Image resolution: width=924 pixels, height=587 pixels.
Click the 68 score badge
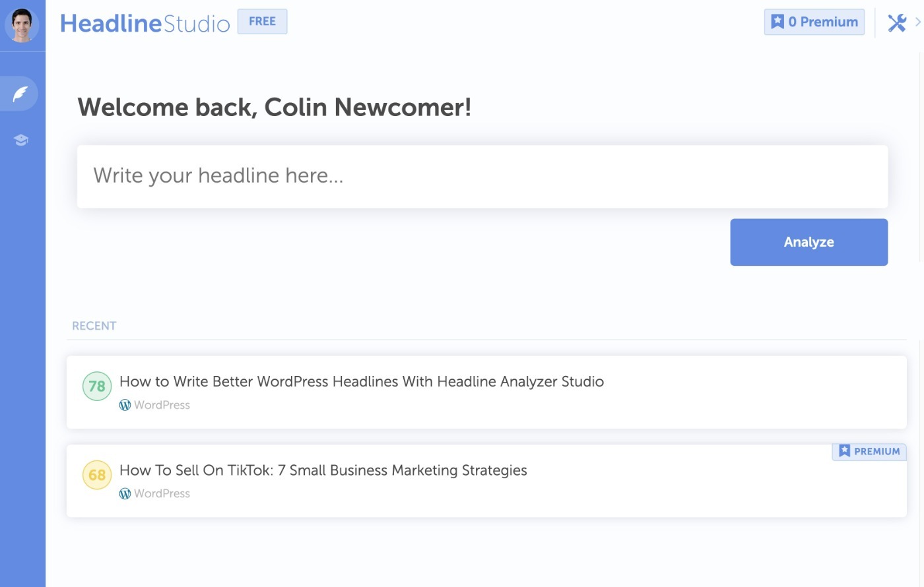point(97,475)
